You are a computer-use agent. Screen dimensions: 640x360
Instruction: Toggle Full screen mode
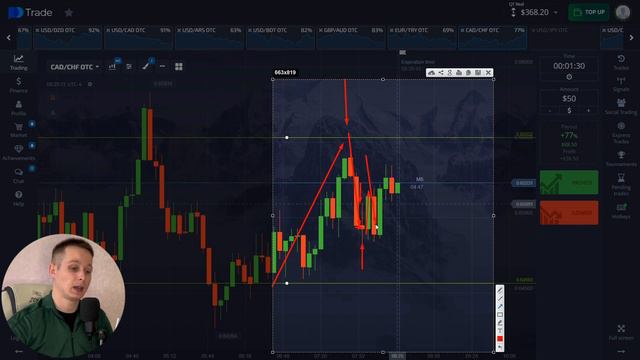click(x=621, y=332)
